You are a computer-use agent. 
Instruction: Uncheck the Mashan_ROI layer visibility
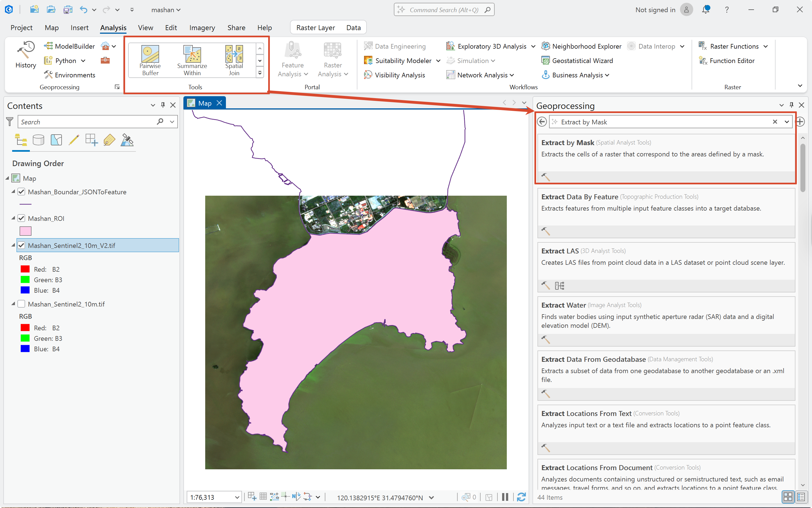22,218
